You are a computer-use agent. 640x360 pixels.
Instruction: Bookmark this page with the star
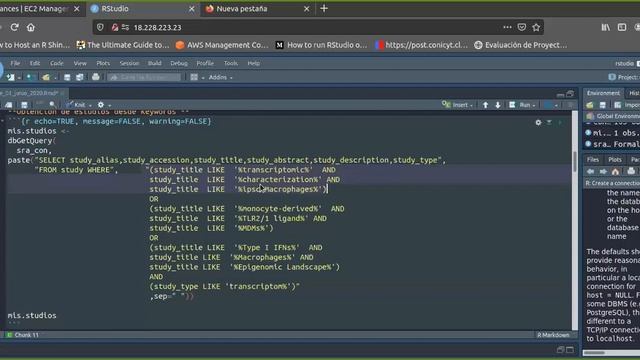[x=536, y=27]
